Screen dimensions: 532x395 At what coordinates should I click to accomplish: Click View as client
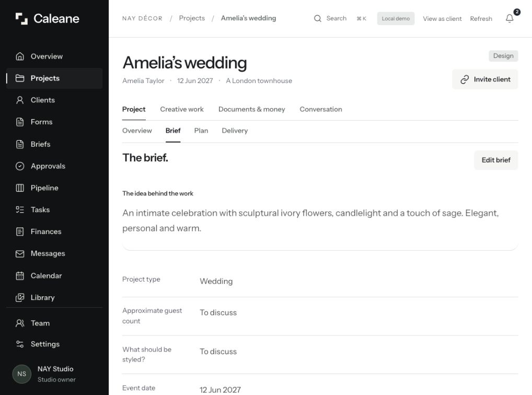click(x=442, y=19)
